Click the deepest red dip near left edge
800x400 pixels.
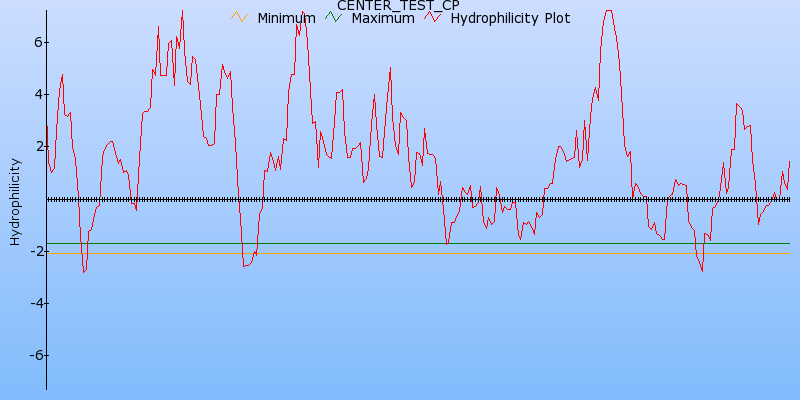pyautogui.click(x=84, y=271)
